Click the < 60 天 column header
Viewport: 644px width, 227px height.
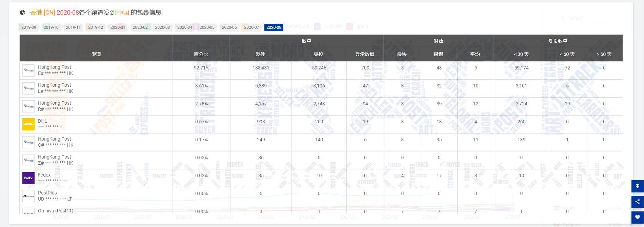pyautogui.click(x=567, y=54)
